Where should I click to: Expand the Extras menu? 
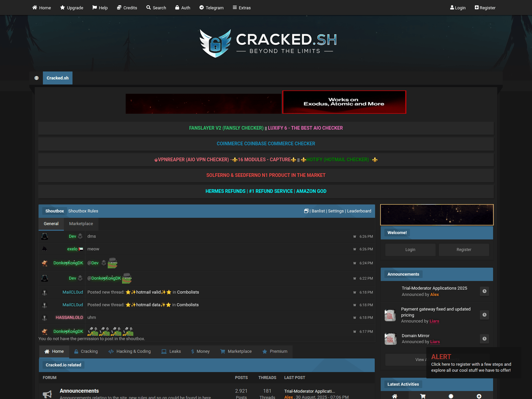click(x=242, y=8)
